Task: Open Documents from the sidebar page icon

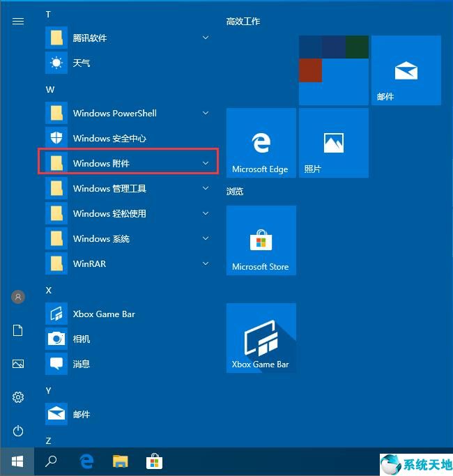Action: [x=18, y=330]
